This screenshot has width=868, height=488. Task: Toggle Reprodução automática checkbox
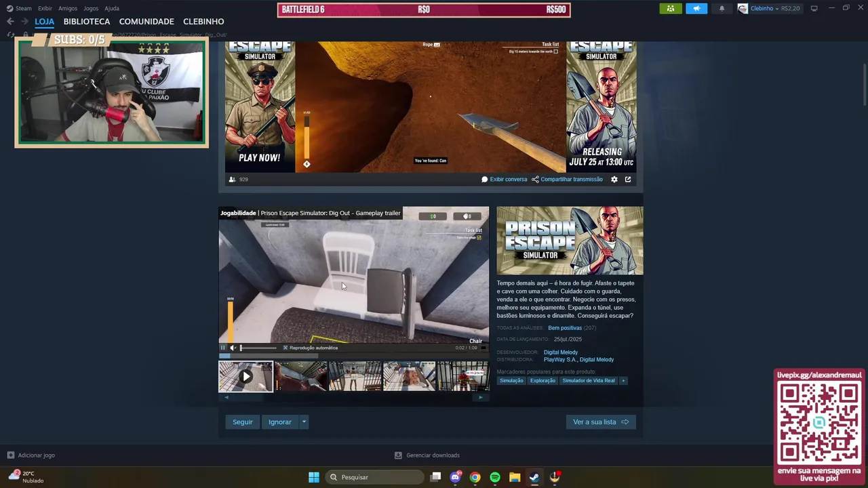coord(285,348)
